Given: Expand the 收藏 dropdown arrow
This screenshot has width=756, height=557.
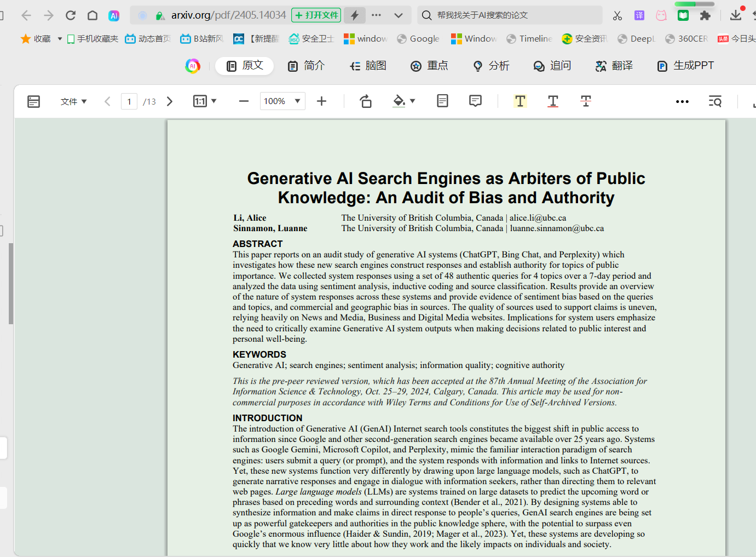Looking at the screenshot, I should 60,39.
